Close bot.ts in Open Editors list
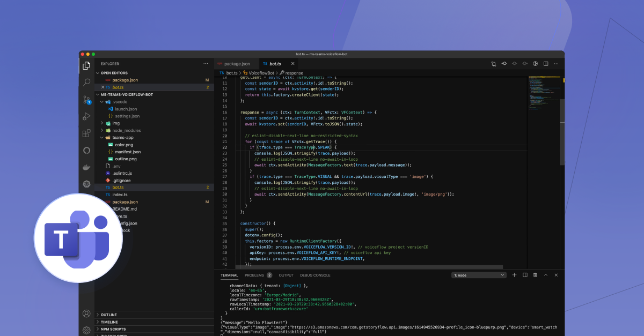Image resolution: width=644 pixels, height=336 pixels. click(103, 87)
